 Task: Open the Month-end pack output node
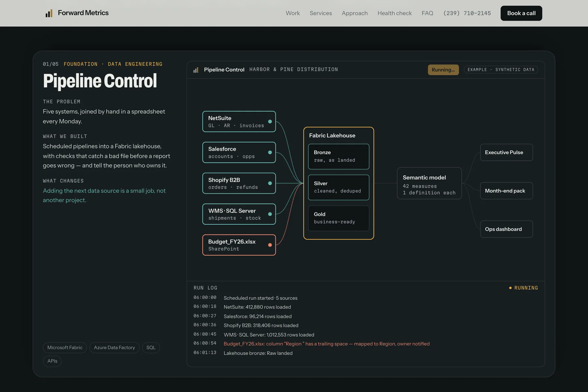[x=506, y=191]
